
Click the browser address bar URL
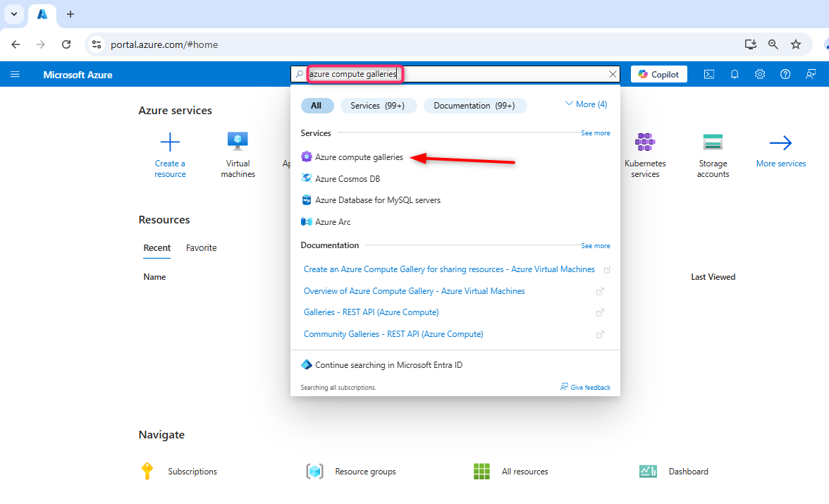point(164,44)
